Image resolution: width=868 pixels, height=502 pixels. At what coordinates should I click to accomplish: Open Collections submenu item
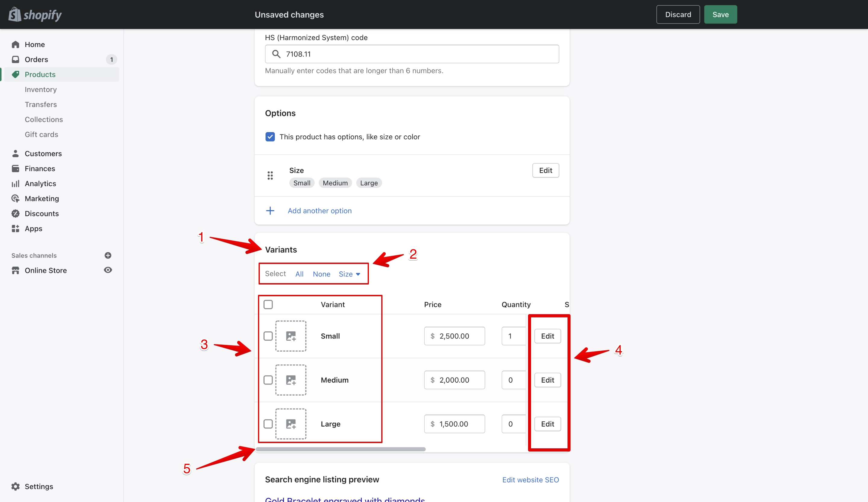pyautogui.click(x=44, y=120)
